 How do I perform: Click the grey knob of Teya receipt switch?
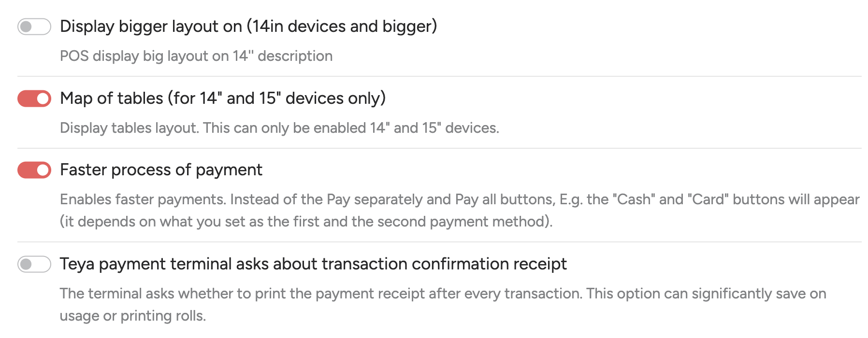pyautogui.click(x=26, y=264)
